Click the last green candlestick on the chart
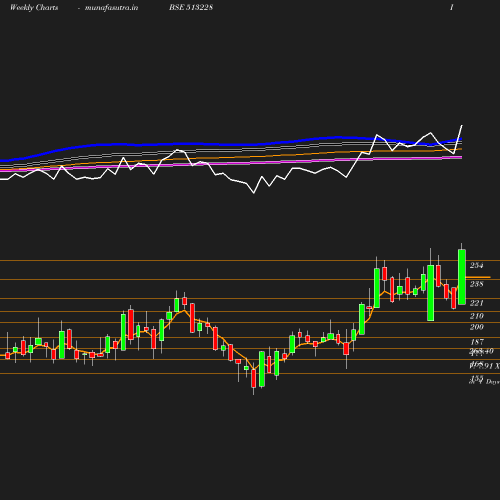 click(462, 277)
